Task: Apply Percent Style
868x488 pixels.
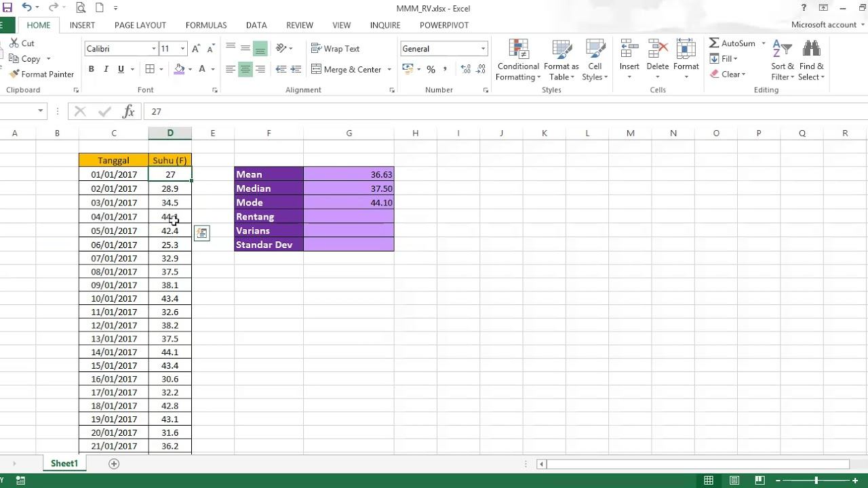Action: click(431, 69)
